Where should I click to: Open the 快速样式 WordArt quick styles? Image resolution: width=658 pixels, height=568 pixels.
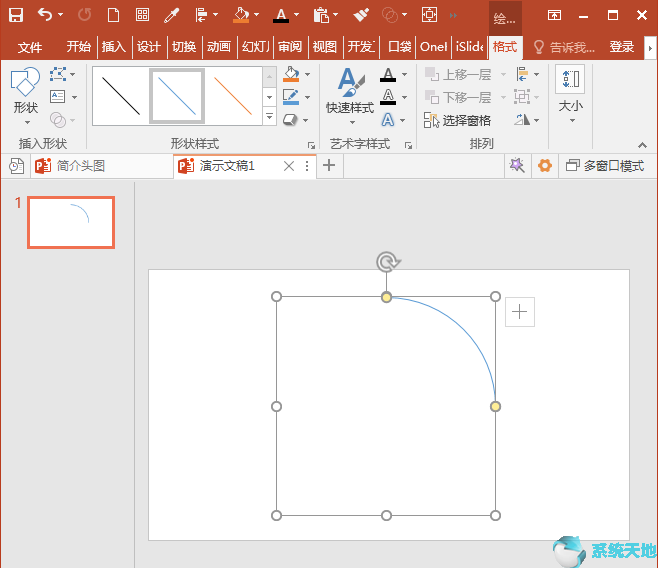(x=350, y=96)
